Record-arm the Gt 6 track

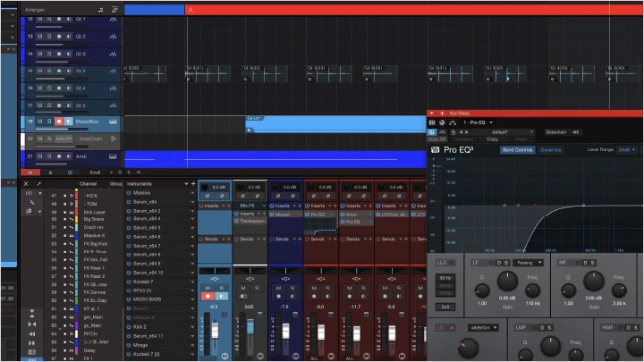point(59,54)
